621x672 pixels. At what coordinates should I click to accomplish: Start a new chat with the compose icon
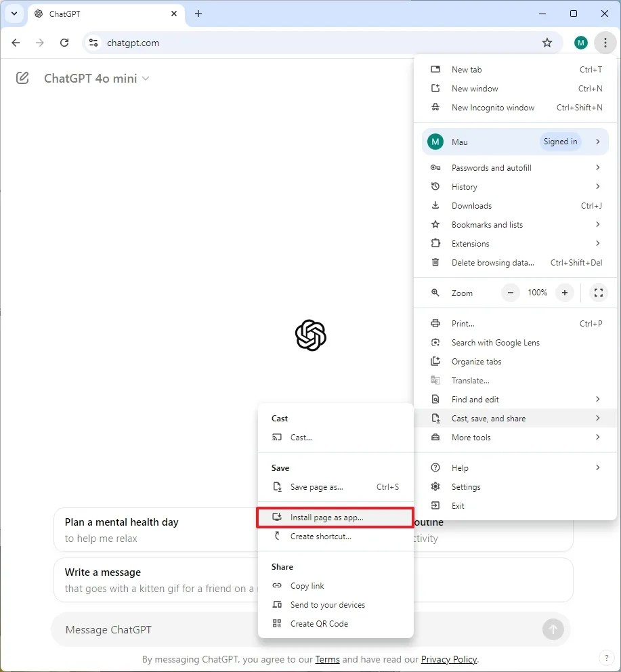pos(22,78)
